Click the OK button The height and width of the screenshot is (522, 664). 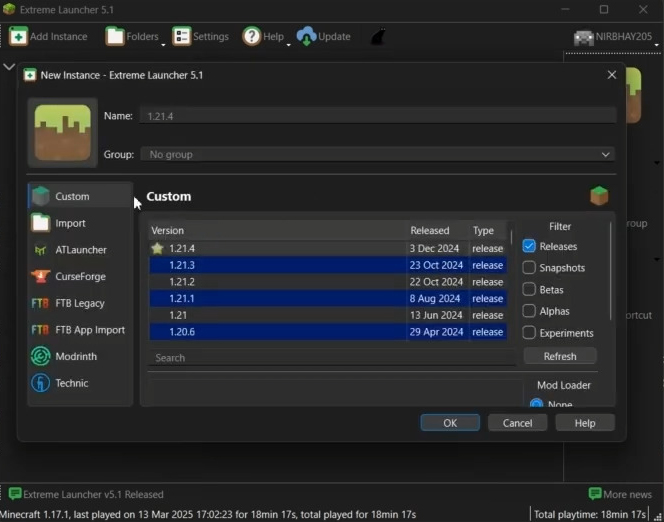450,423
